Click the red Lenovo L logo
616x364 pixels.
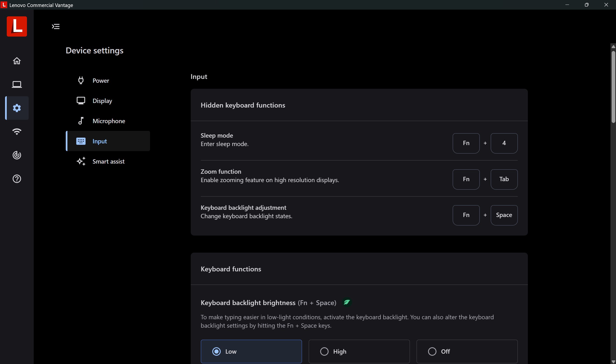click(17, 26)
